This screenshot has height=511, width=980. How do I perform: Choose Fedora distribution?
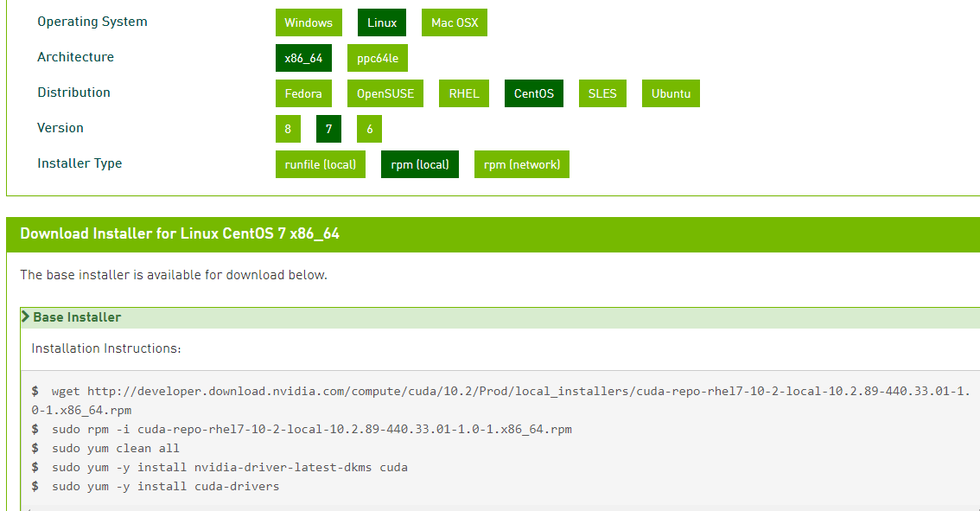point(303,93)
